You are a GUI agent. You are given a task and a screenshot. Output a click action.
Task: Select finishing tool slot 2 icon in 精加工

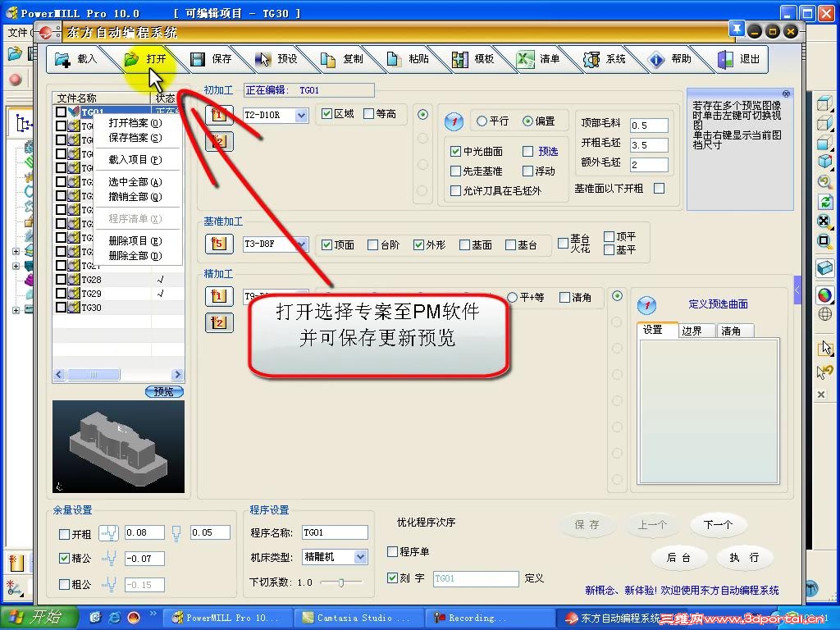coord(219,322)
